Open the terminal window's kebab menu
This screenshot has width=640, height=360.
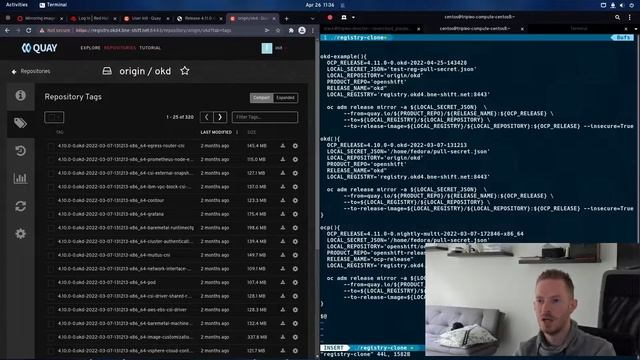point(630,17)
